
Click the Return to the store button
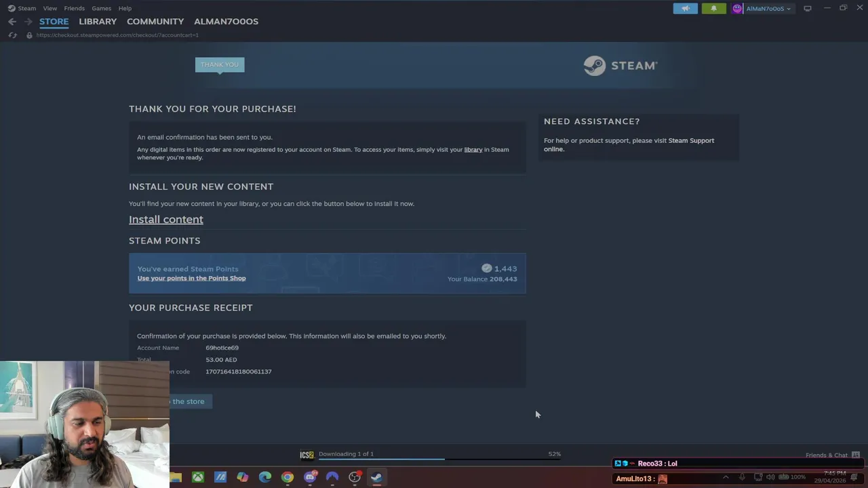coord(190,401)
